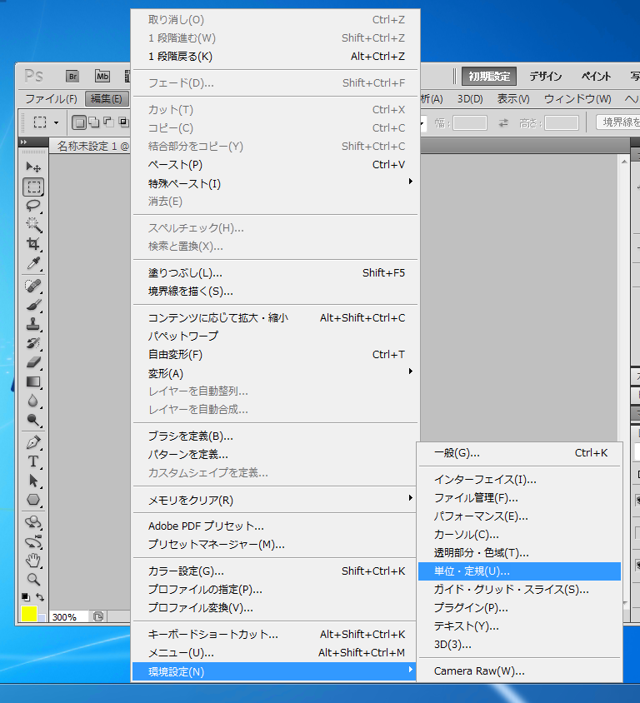Select the Clone Stamp tool
640x703 pixels.
tap(33, 324)
